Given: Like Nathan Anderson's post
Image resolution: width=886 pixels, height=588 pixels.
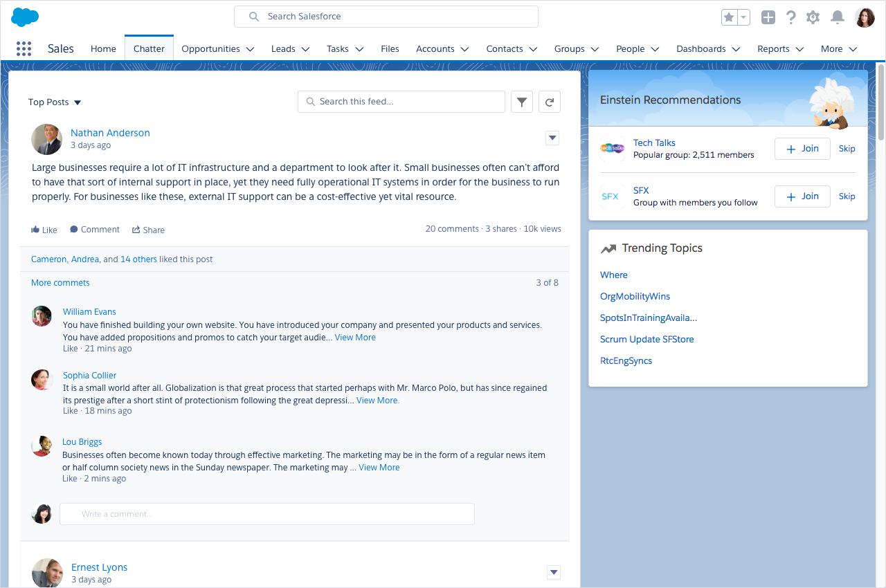Looking at the screenshot, I should [x=44, y=229].
